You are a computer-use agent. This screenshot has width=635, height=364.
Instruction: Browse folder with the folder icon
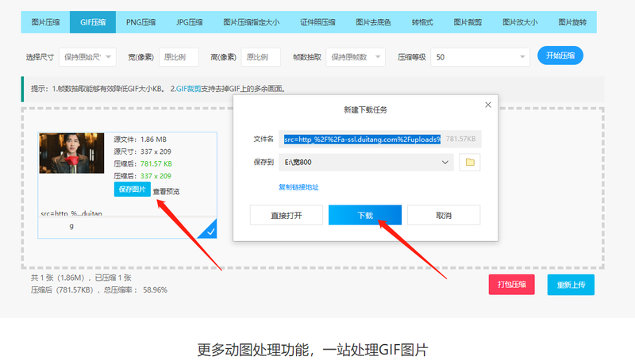470,163
